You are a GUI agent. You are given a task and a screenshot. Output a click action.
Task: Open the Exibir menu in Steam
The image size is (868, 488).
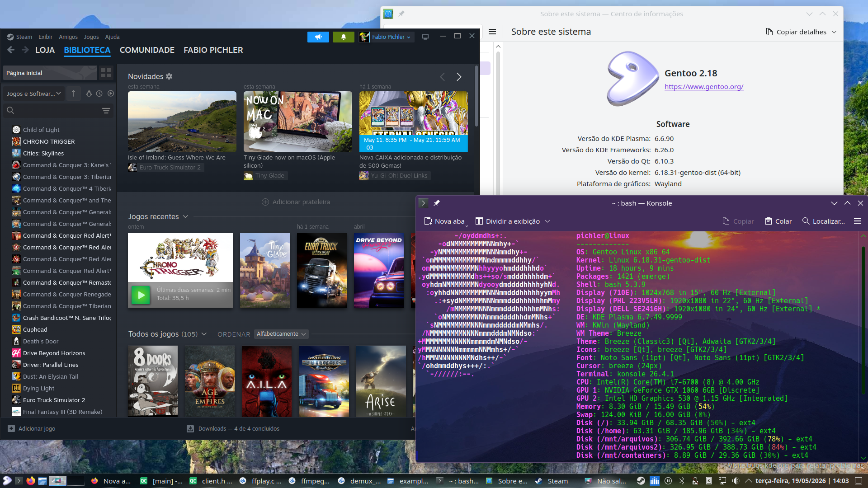45,37
